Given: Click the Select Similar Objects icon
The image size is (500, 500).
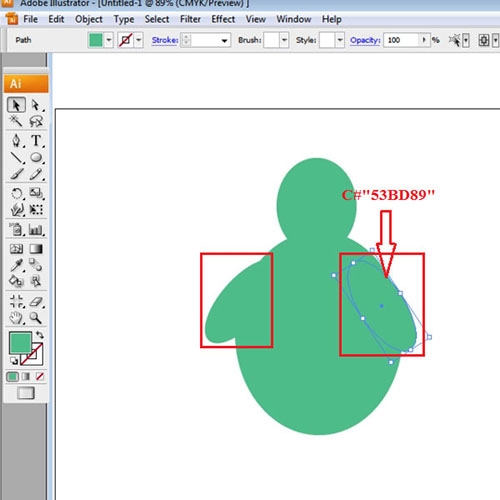Looking at the screenshot, I should point(454,40).
